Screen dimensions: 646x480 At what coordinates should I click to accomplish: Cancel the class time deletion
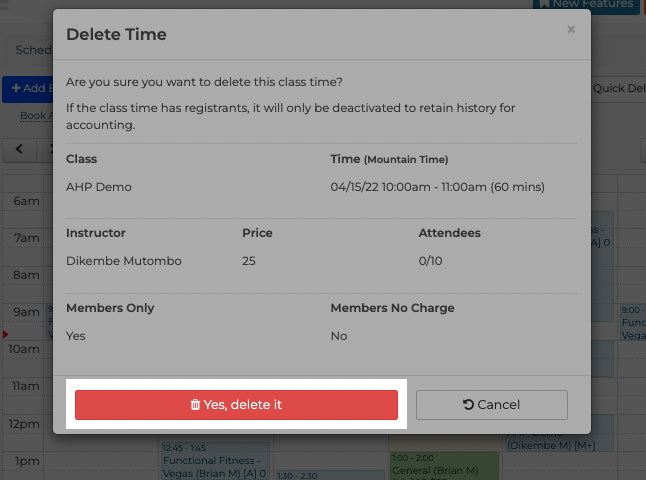492,405
